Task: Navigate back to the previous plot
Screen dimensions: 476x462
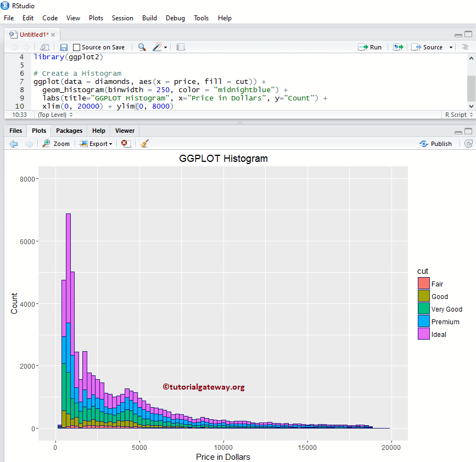Action: [13, 144]
